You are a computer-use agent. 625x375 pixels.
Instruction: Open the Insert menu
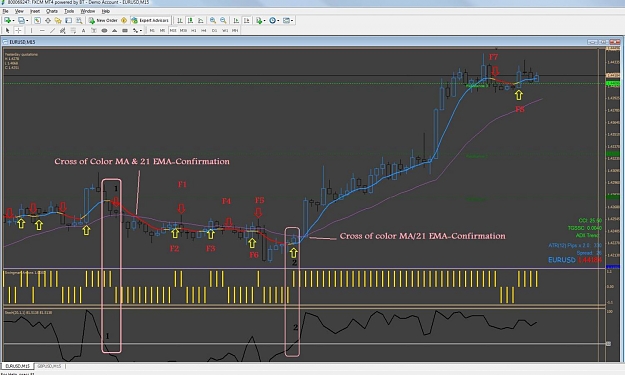point(35,11)
